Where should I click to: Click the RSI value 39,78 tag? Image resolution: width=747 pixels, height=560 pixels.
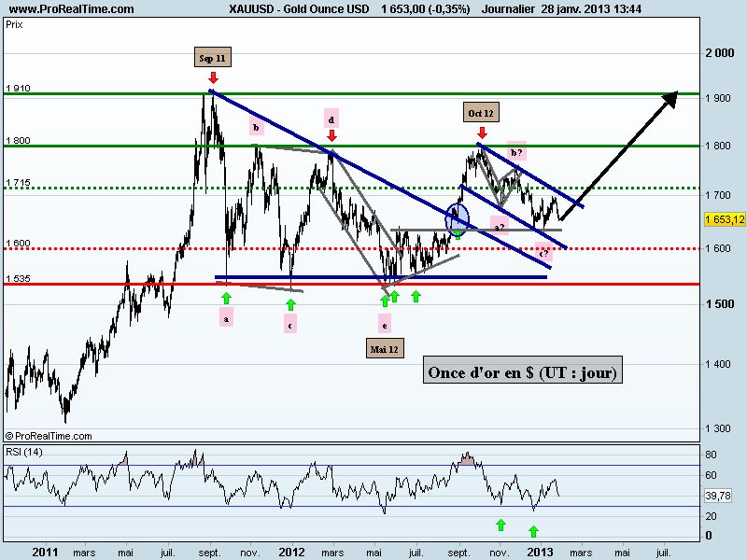coord(718,496)
